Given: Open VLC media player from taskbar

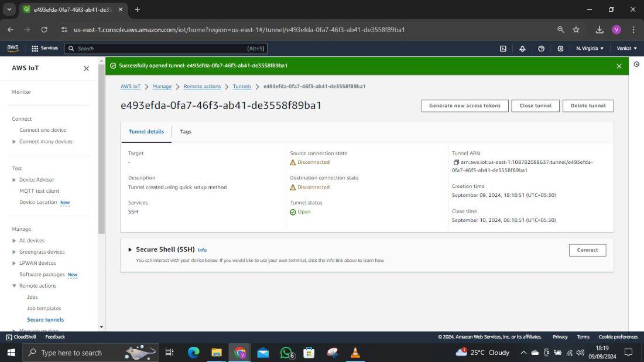Looking at the screenshot, I should click(x=355, y=353).
